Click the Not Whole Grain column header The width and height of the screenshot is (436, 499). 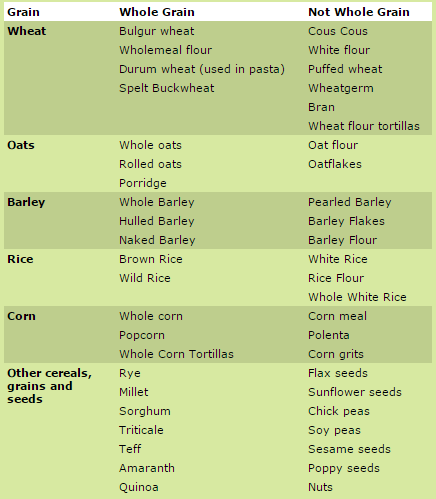point(359,12)
